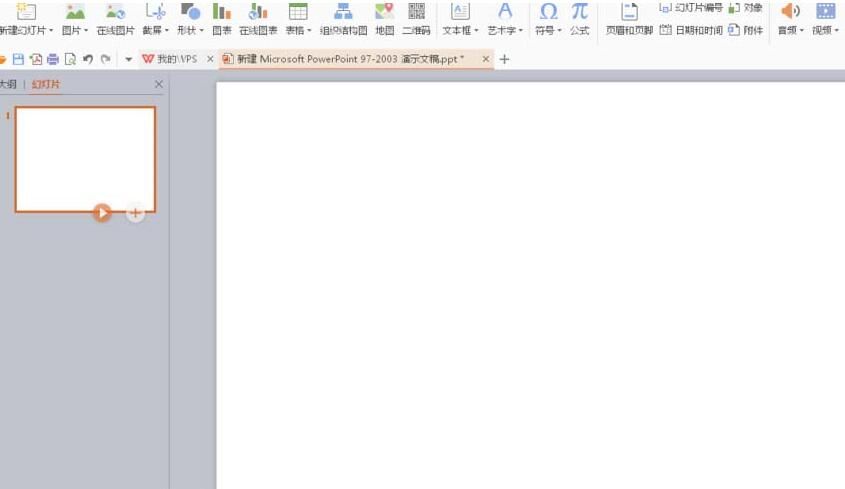The width and height of the screenshot is (845, 489).
Task: Click the Shapes (形状) icon
Action: click(x=190, y=11)
